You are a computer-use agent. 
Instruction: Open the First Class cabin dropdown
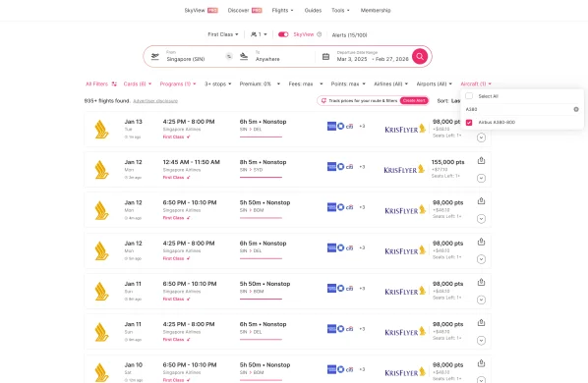pos(223,34)
